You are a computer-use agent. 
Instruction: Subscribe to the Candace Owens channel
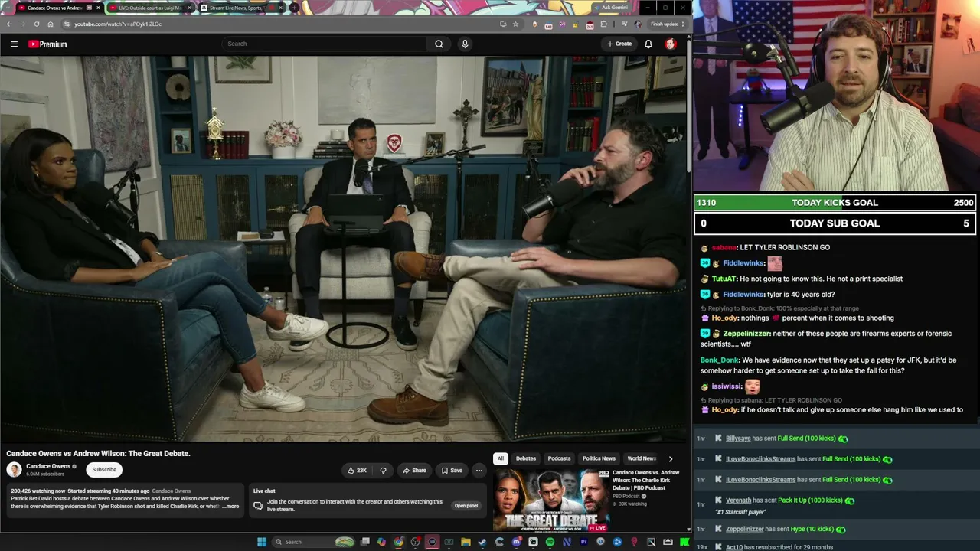[104, 469]
